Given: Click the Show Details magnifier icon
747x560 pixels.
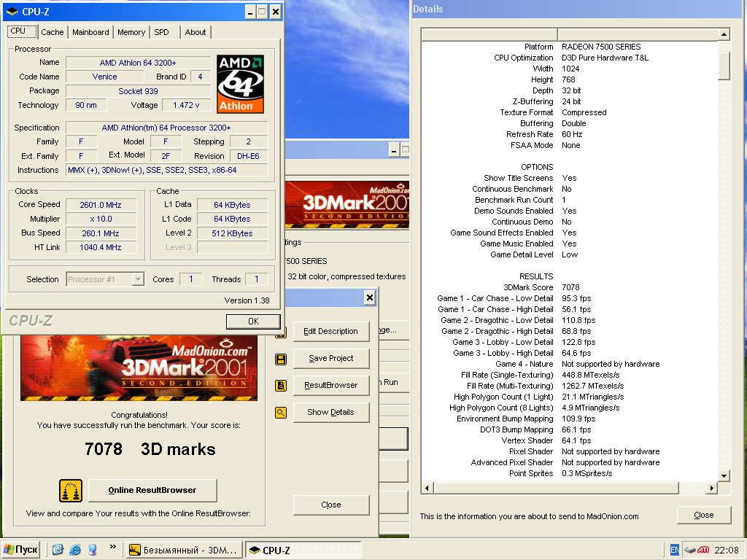Looking at the screenshot, I should click(281, 413).
